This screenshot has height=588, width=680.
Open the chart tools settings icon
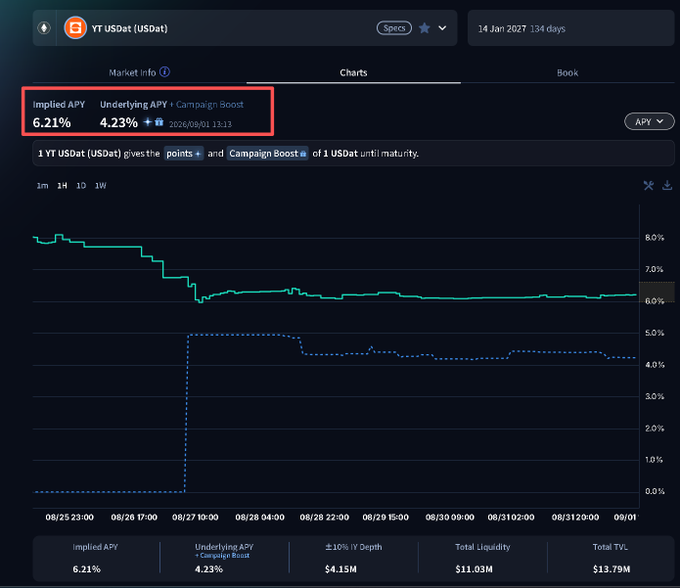(x=648, y=186)
